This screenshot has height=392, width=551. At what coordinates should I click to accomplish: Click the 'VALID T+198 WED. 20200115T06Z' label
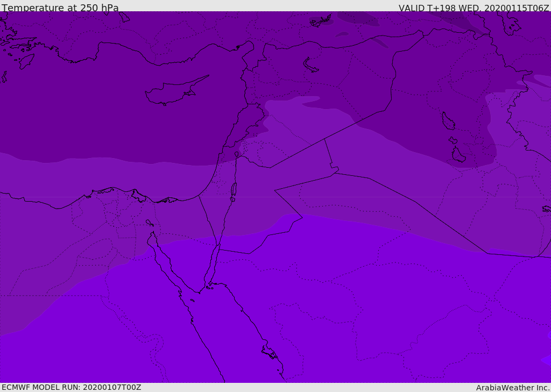tap(474, 8)
